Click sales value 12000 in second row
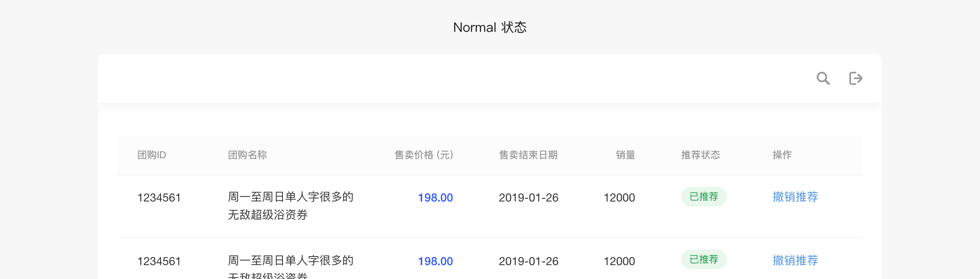The width and height of the screenshot is (980, 279). (x=619, y=261)
